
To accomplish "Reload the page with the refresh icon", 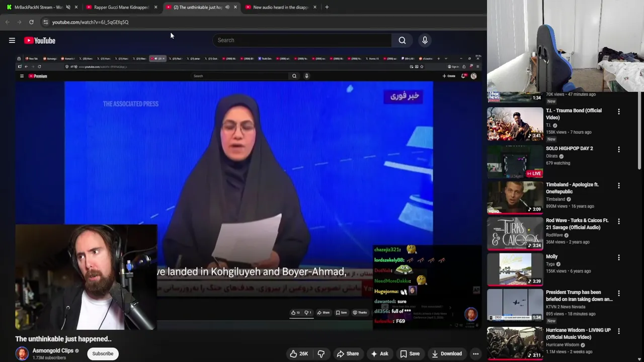I will click(31, 22).
